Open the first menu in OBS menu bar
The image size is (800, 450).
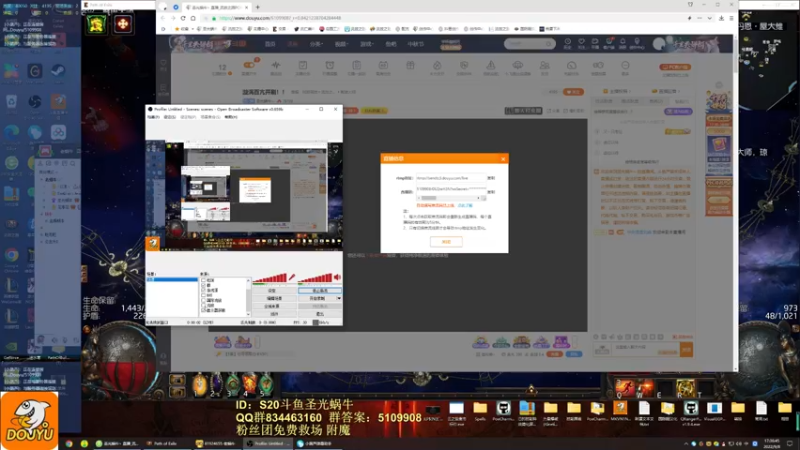(154, 117)
